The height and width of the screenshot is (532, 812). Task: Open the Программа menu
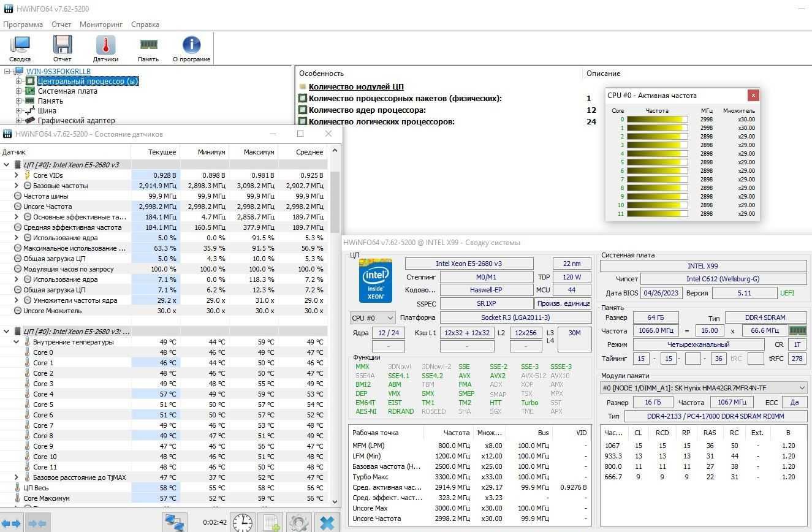(x=23, y=25)
